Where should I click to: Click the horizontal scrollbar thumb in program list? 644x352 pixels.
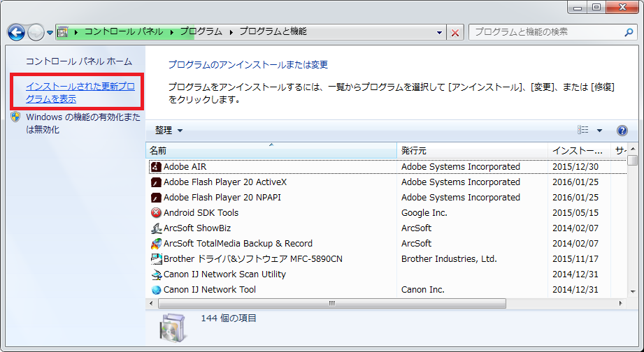(x=331, y=304)
